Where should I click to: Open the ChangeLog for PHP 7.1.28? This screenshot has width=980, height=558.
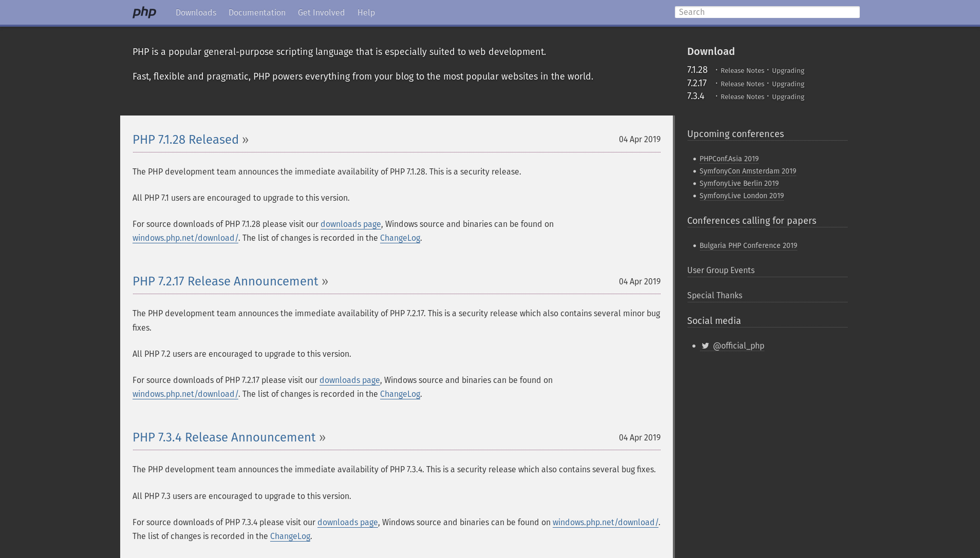coord(400,238)
